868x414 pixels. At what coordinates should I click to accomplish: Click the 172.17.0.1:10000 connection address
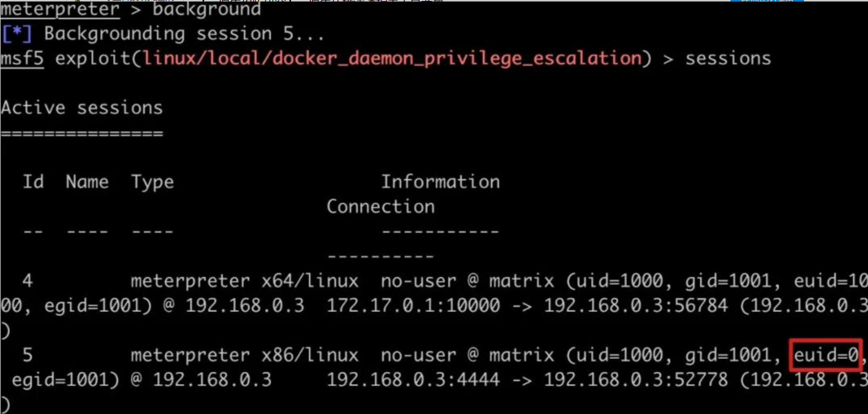tap(413, 305)
